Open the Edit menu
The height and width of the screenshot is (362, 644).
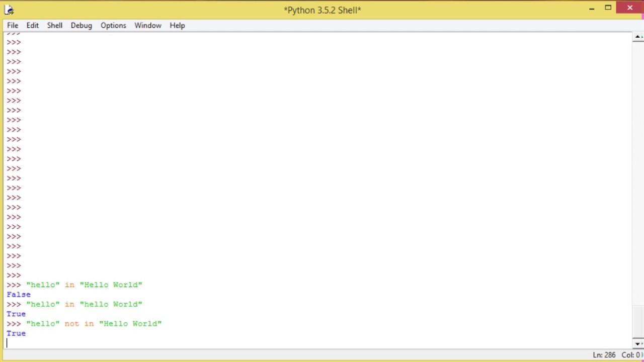click(x=33, y=25)
